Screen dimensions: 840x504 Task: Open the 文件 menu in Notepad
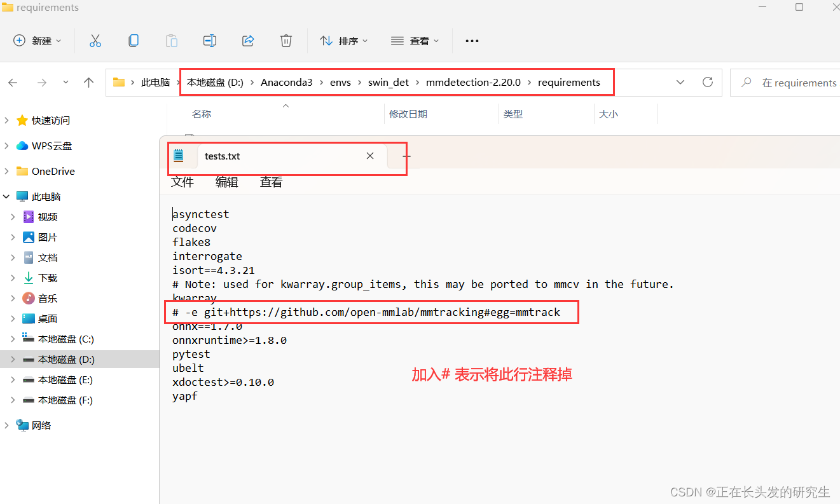pyautogui.click(x=182, y=182)
